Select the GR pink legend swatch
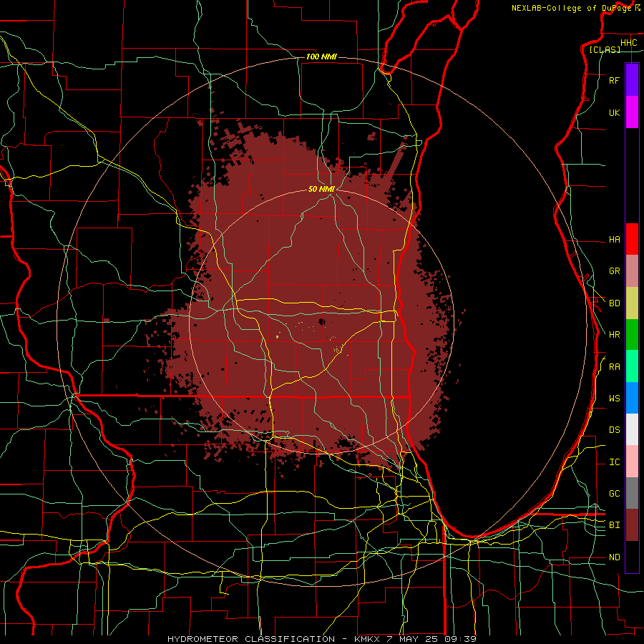The image size is (644, 644). [x=632, y=270]
